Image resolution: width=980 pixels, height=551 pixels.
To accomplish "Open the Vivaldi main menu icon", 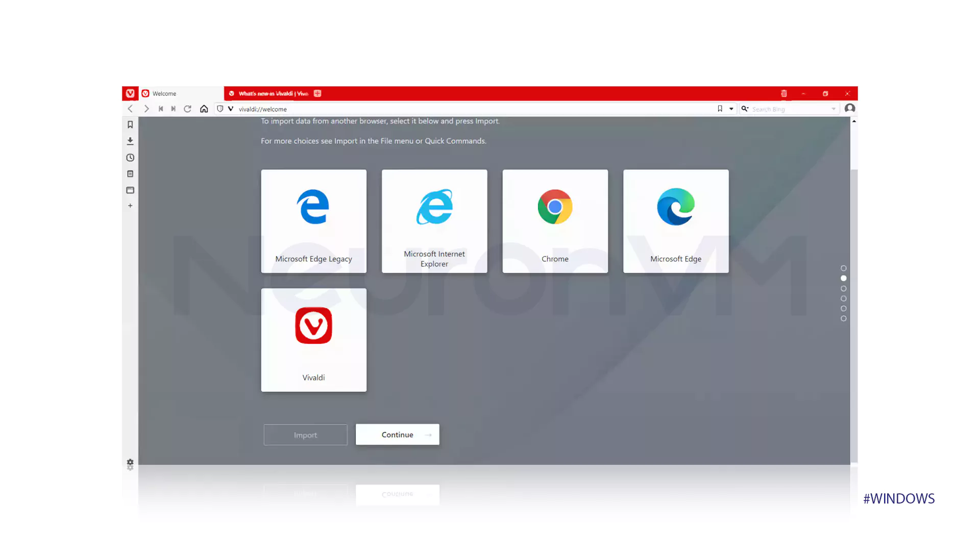I will (130, 93).
